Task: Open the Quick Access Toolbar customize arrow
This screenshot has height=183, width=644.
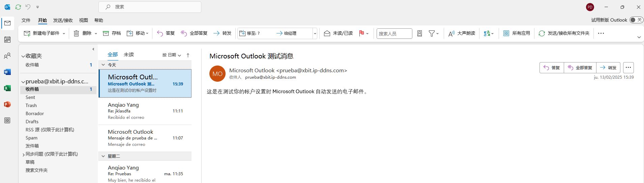Action: coord(37,7)
